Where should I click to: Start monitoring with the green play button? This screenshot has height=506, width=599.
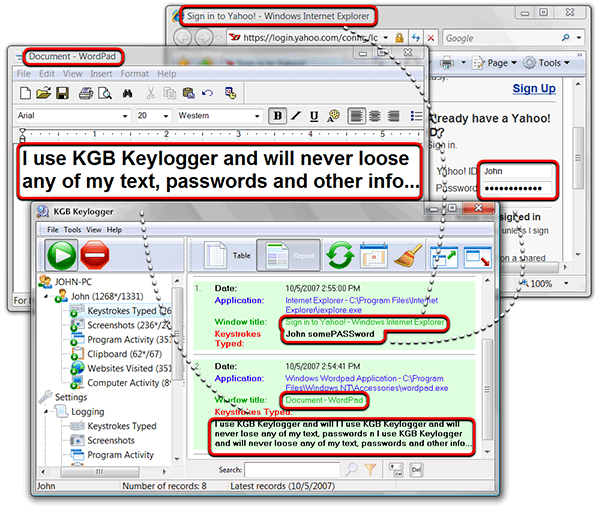(x=61, y=255)
